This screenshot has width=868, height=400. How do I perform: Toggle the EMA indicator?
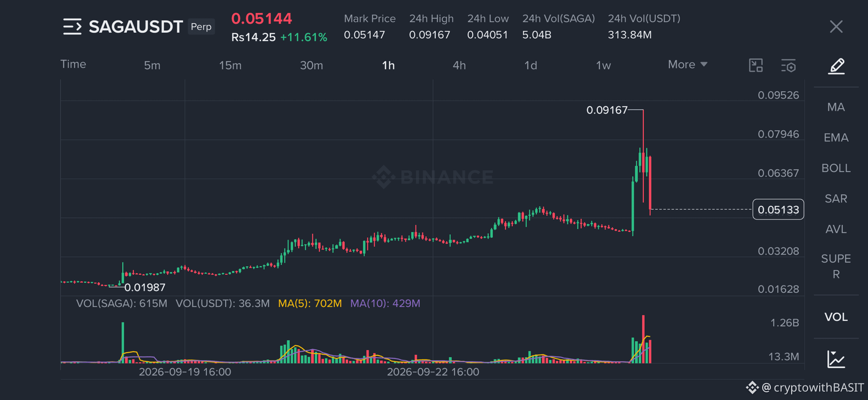(836, 138)
